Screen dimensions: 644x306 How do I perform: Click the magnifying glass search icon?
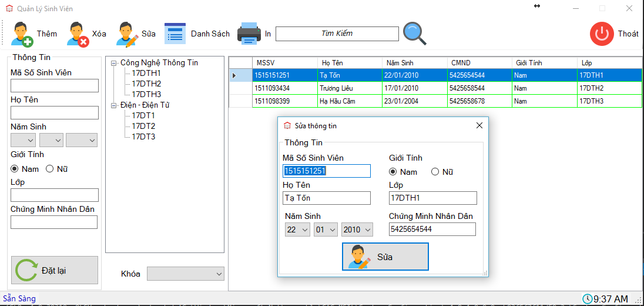coord(414,34)
